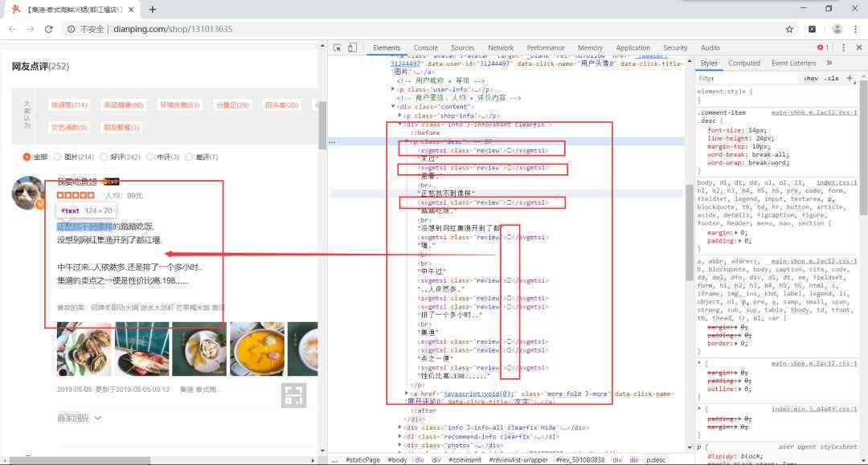Expand the anchor more fold J-more node
Image resolution: width=868 pixels, height=465 pixels.
pyautogui.click(x=407, y=394)
